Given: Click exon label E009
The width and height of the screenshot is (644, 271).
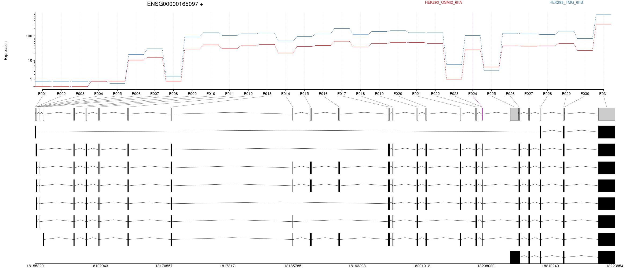Looking at the screenshot, I should click(x=192, y=94).
